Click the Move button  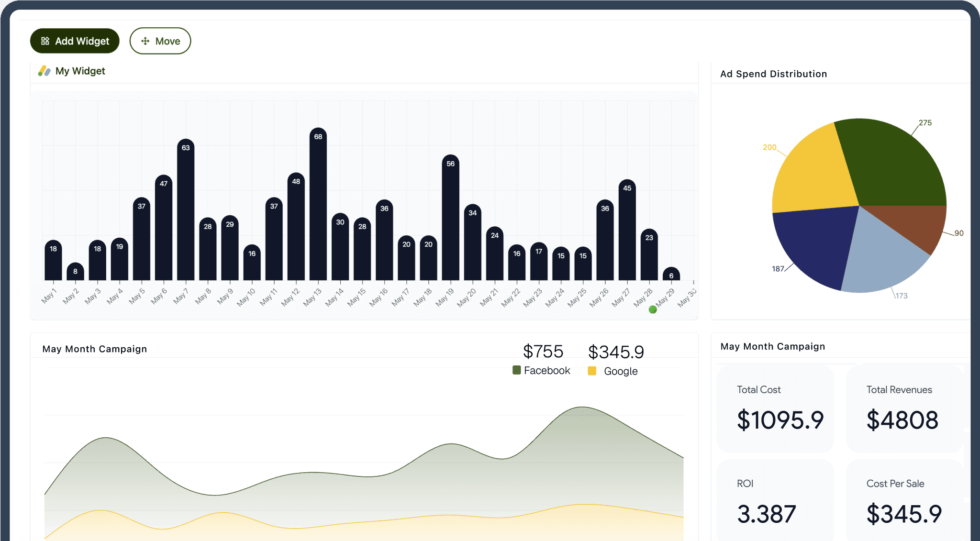[160, 41]
